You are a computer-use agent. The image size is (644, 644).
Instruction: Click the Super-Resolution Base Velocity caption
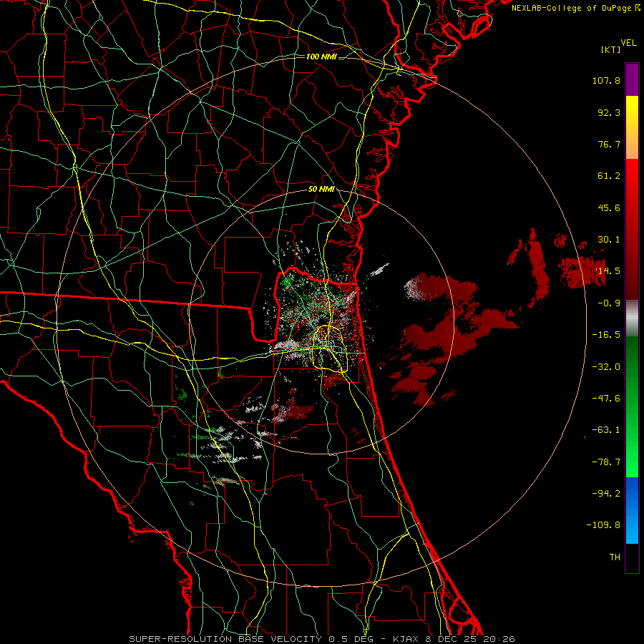[x=321, y=639]
